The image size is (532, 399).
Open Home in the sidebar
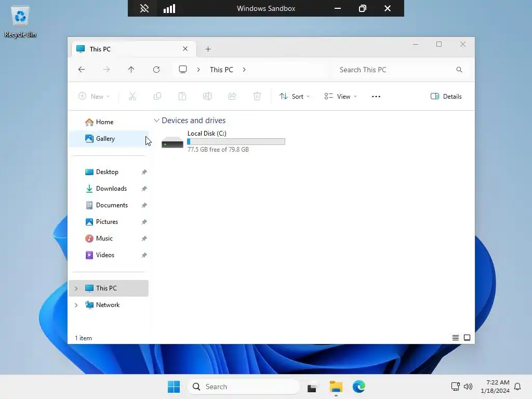pos(109,122)
